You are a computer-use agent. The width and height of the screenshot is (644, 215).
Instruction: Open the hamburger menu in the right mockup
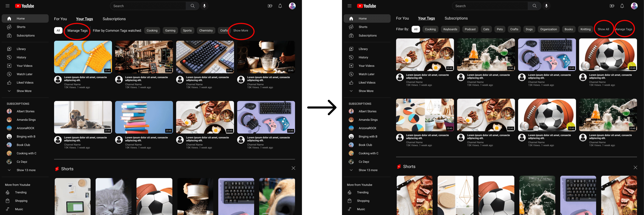pyautogui.click(x=349, y=6)
